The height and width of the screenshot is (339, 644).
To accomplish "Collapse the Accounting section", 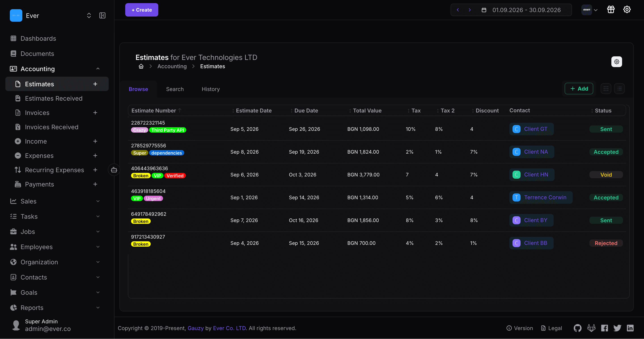I will tap(98, 68).
